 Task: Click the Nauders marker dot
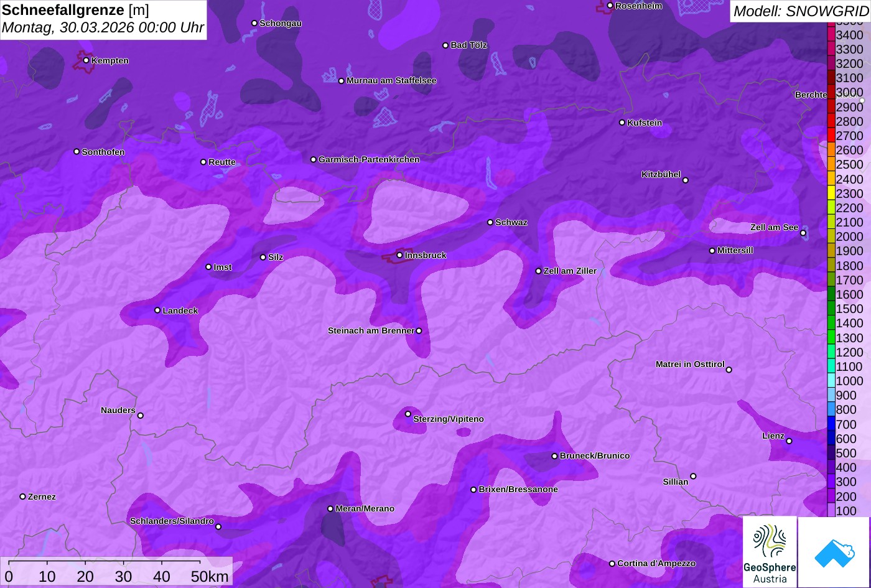coord(140,416)
